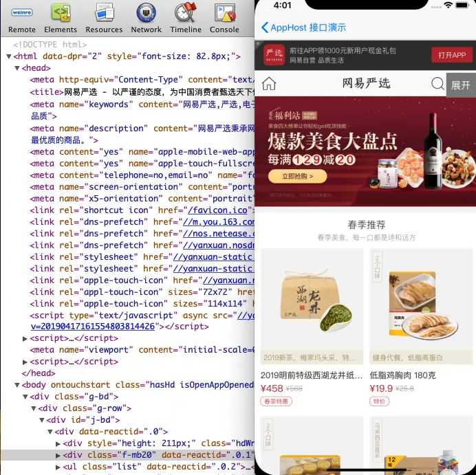Tap the 展开 button

coord(461,85)
